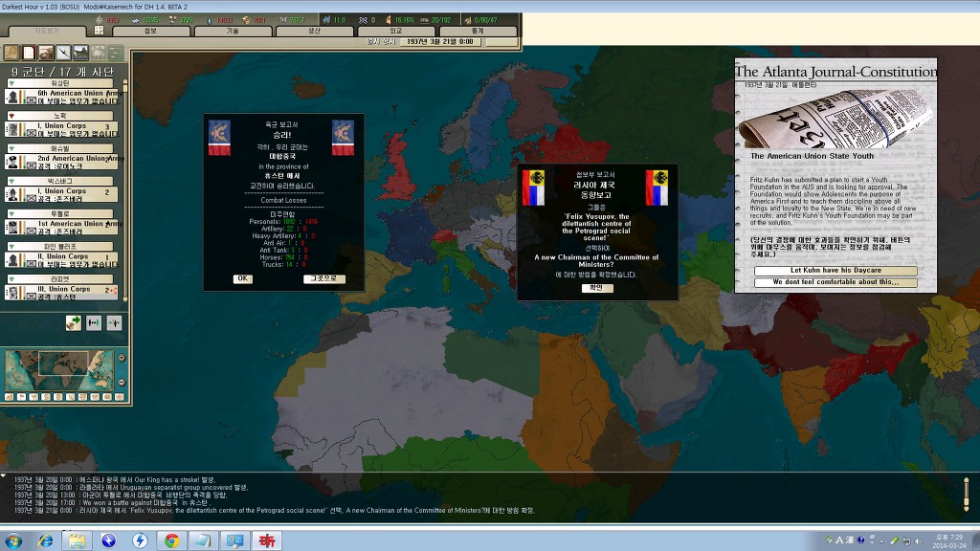Click the spread units formation icon
Image resolution: width=980 pixels, height=551 pixels.
pyautogui.click(x=94, y=323)
